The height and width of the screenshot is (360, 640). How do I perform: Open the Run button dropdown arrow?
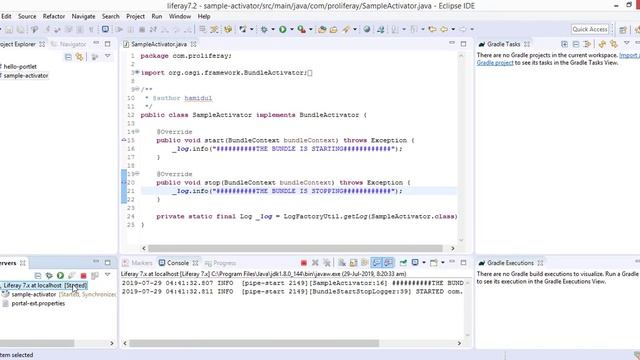pyautogui.click(x=291, y=29)
